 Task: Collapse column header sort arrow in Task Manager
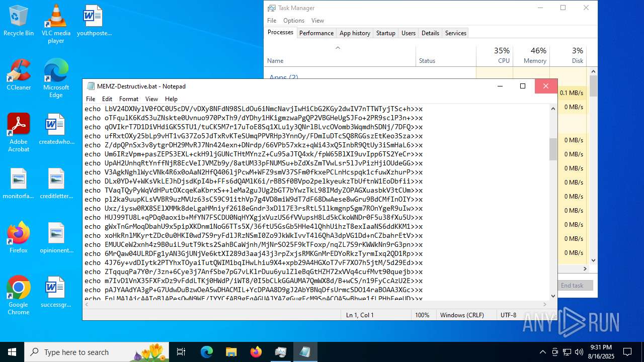(x=338, y=48)
